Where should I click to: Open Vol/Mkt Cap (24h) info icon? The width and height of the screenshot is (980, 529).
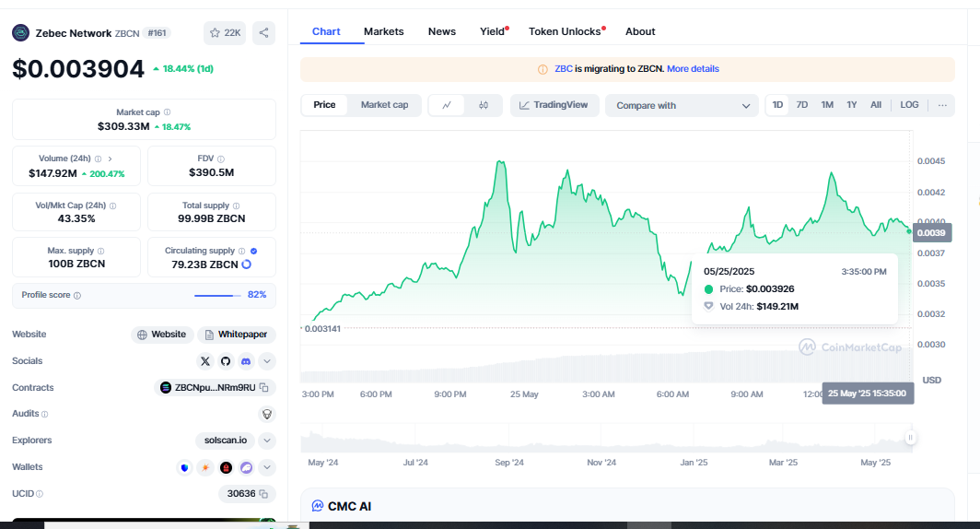112,206
